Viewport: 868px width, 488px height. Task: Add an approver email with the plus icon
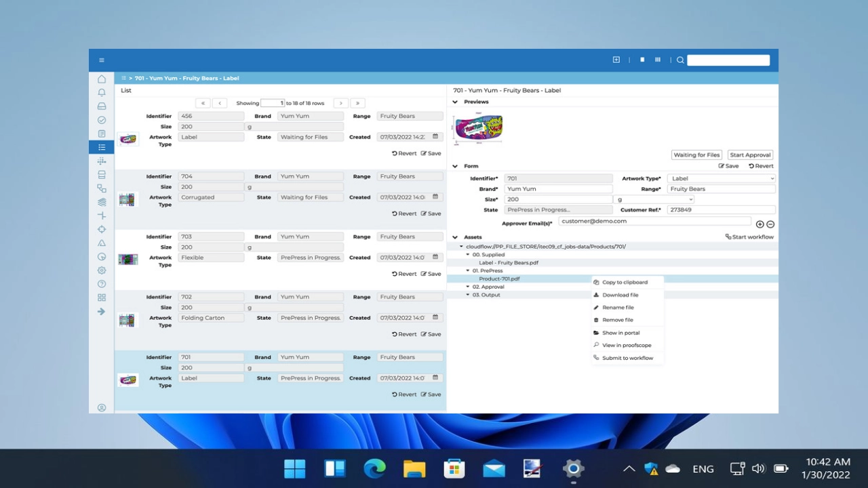759,224
